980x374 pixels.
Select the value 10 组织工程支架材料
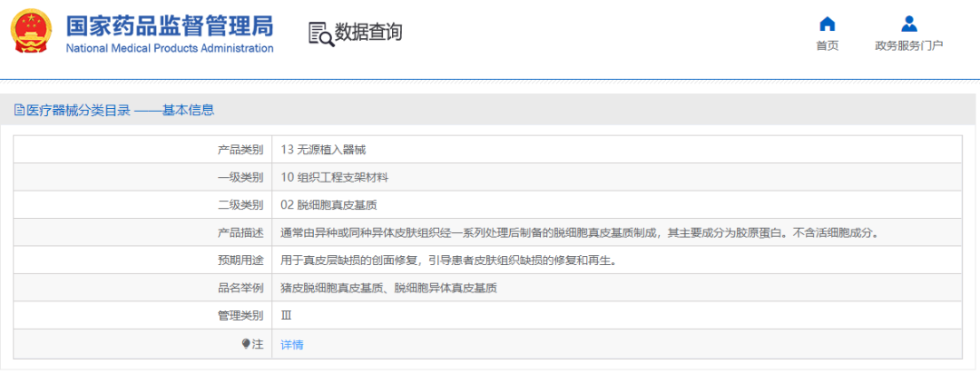coord(334,177)
